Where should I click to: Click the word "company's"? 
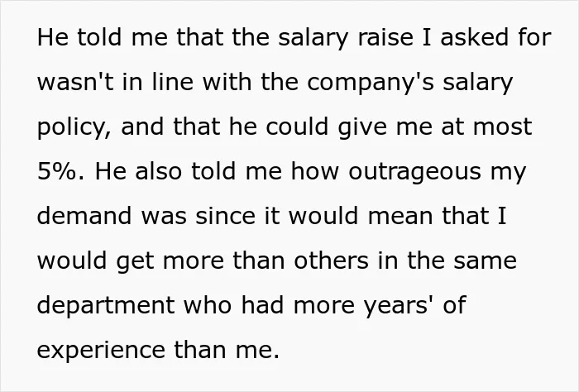(371, 84)
